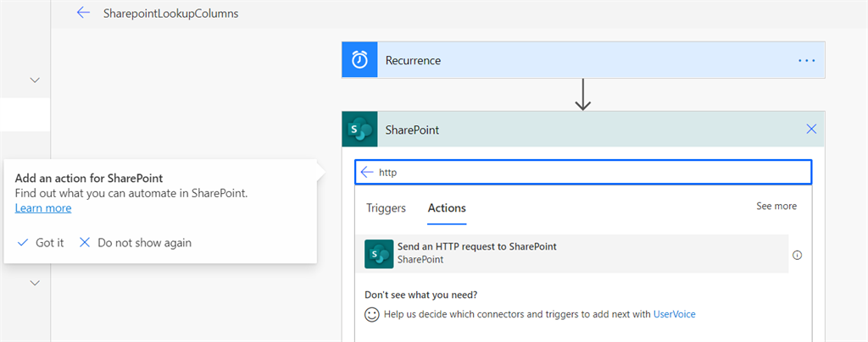
Task: Show info for Send an HTTP request
Action: [x=797, y=256]
